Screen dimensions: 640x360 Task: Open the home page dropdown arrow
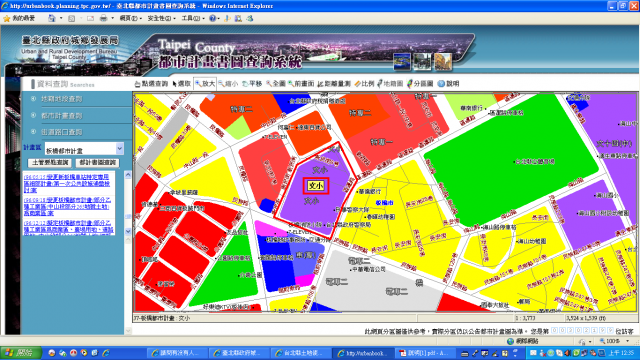[x=61, y=18]
